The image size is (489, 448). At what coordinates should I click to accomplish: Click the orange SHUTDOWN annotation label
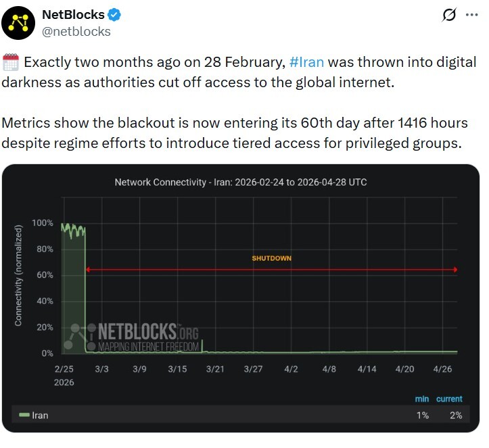click(x=271, y=258)
